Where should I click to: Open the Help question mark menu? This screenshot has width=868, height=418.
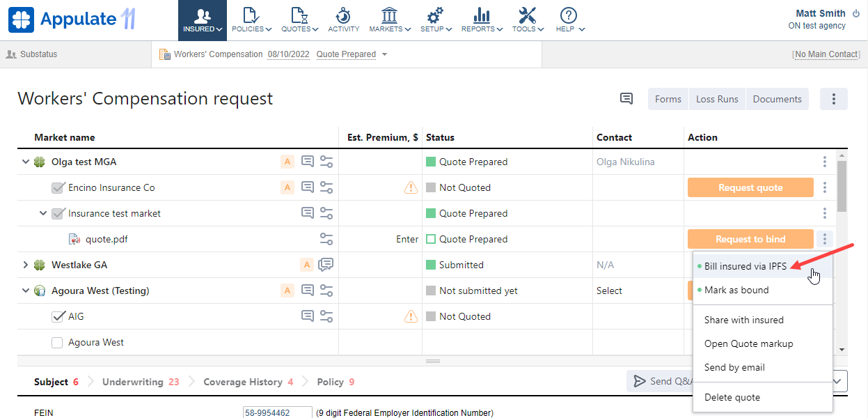click(x=569, y=20)
